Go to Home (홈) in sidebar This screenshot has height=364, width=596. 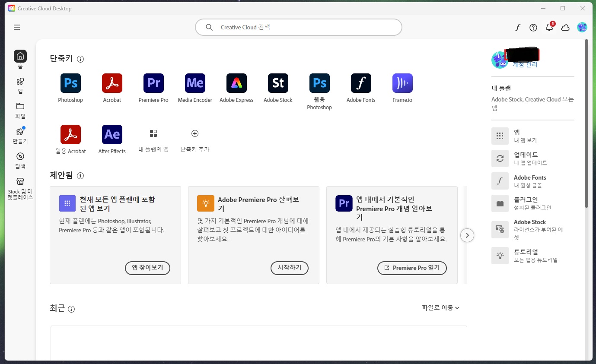tap(20, 60)
